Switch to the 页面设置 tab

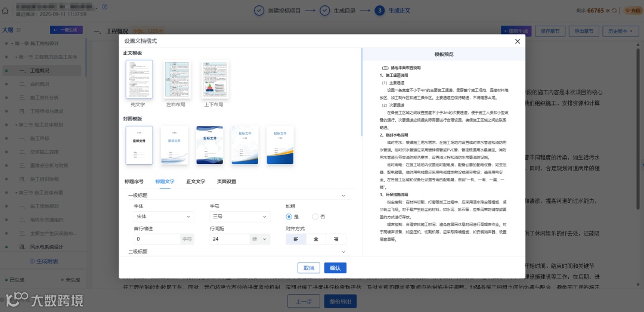pyautogui.click(x=227, y=181)
